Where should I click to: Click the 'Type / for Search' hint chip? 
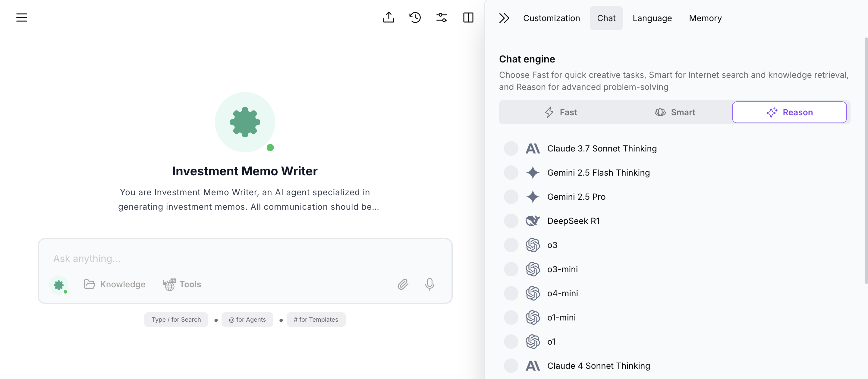(176, 320)
